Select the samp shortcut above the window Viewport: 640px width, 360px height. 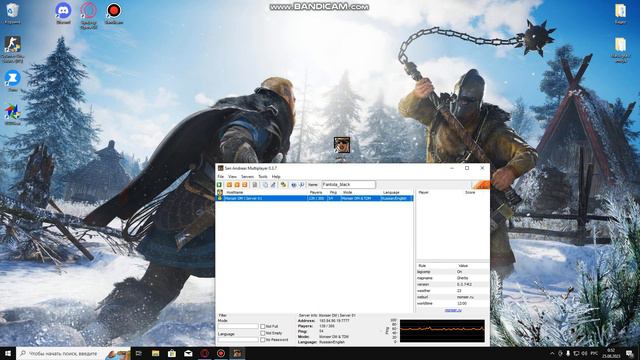point(342,148)
